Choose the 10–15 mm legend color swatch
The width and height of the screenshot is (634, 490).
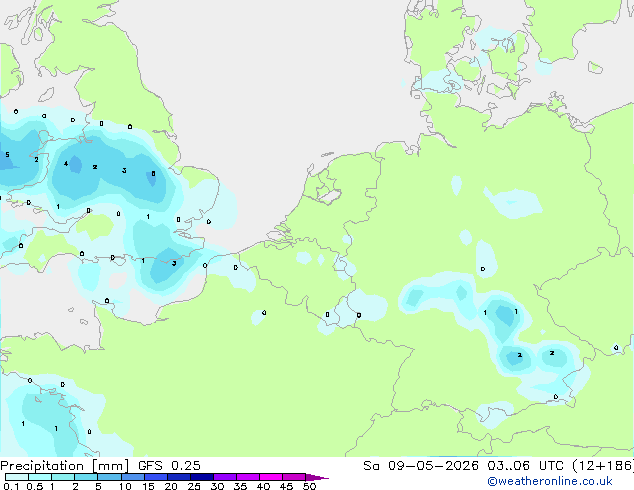[132, 477]
